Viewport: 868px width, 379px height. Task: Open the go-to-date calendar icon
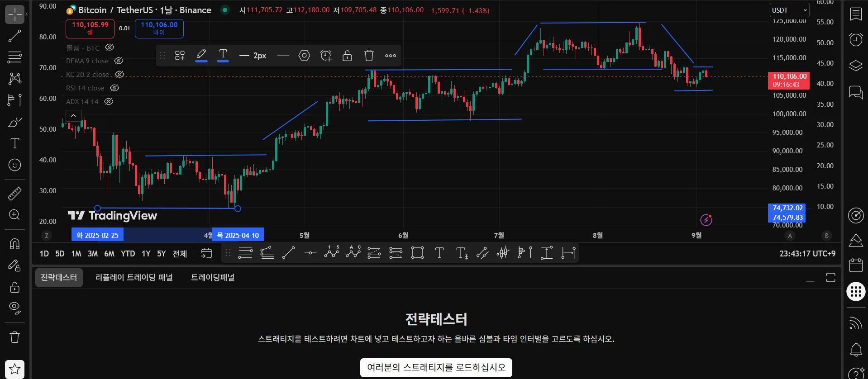(206, 253)
